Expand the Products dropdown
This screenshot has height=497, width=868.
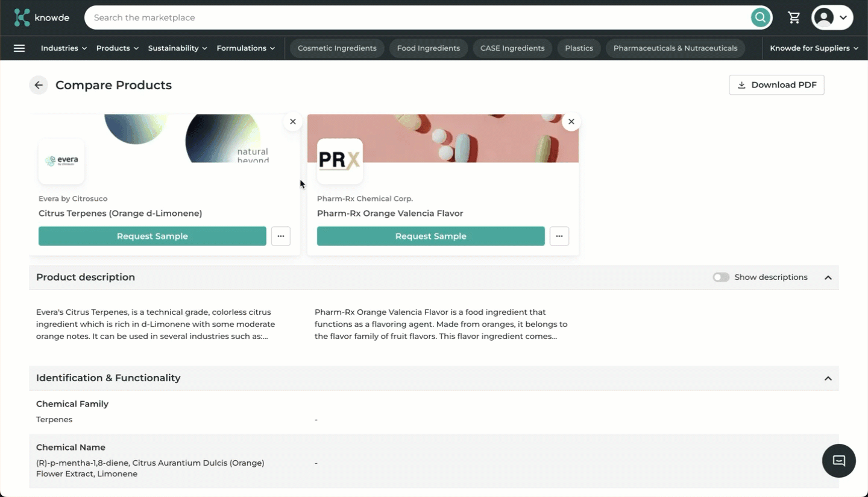(118, 48)
